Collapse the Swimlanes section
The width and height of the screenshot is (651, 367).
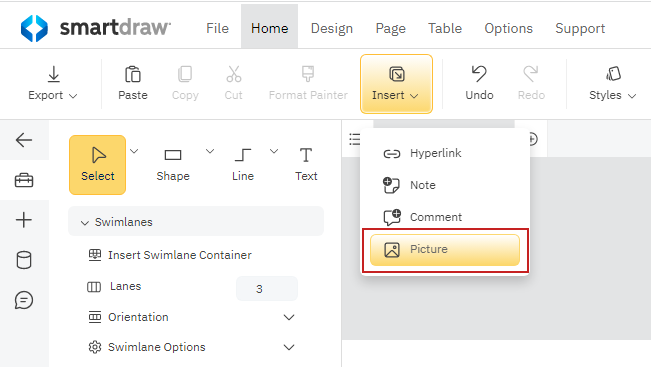click(x=85, y=223)
